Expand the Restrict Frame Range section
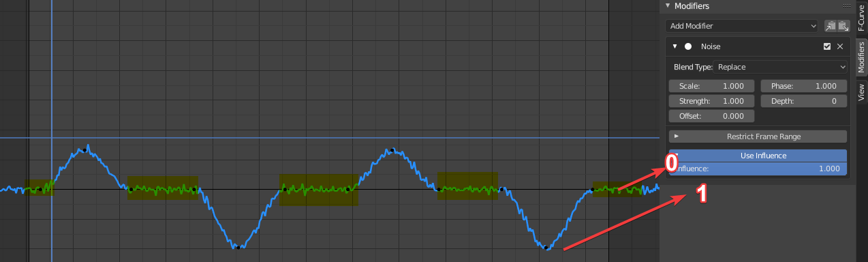868x262 pixels. click(x=758, y=136)
